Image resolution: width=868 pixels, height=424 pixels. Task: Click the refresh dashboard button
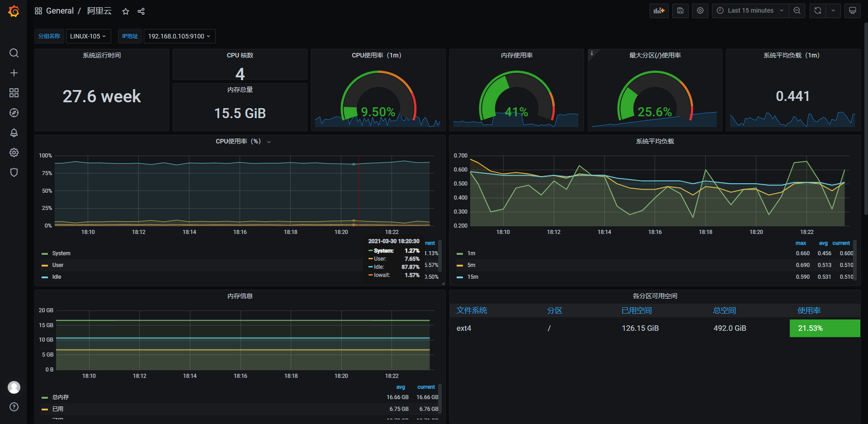point(817,11)
